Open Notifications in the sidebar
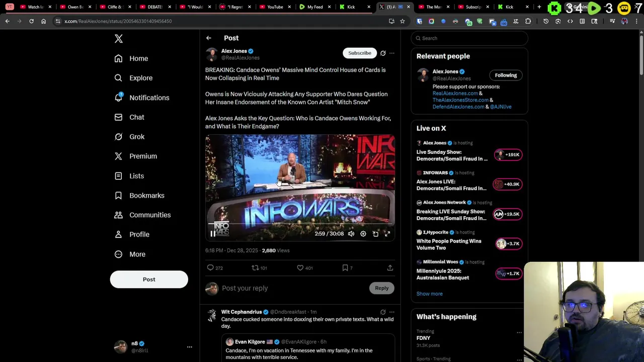This screenshot has width=644, height=362. click(142, 98)
